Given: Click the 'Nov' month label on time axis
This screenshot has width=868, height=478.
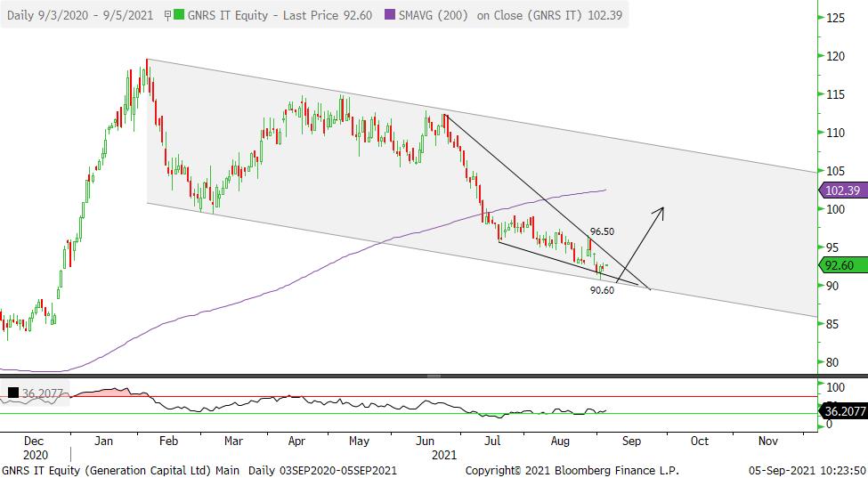Looking at the screenshot, I should [x=767, y=442].
